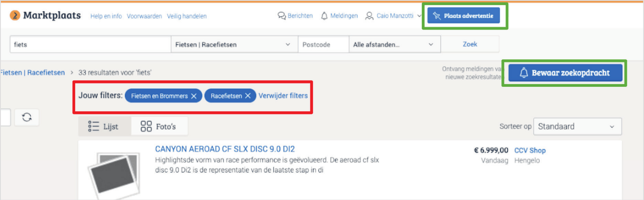Click the refresh circular arrows icon
The height and width of the screenshot is (200, 644).
click(27, 117)
